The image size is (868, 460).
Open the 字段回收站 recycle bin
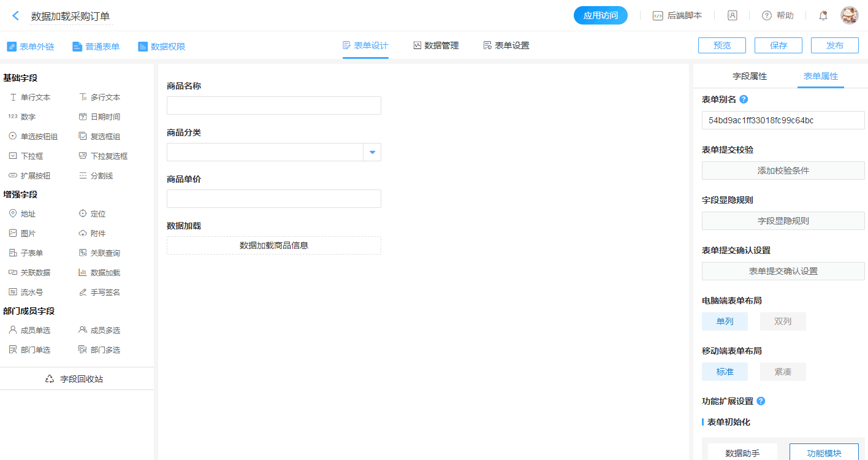(x=77, y=379)
